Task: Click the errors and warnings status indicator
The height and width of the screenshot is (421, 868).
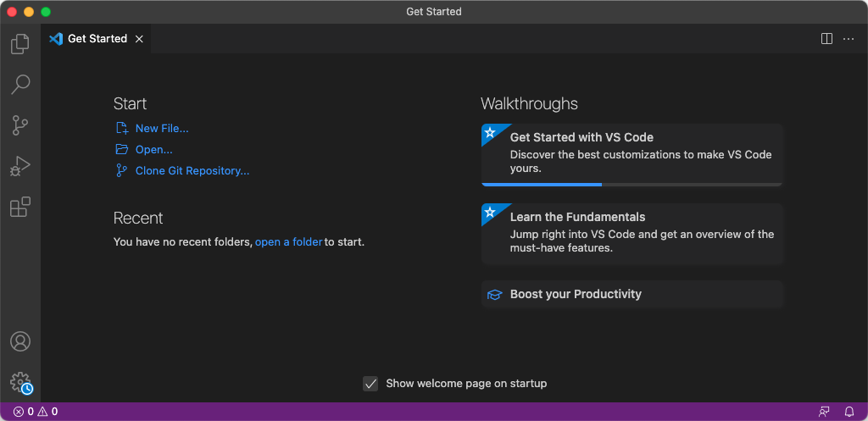Action: (x=36, y=412)
